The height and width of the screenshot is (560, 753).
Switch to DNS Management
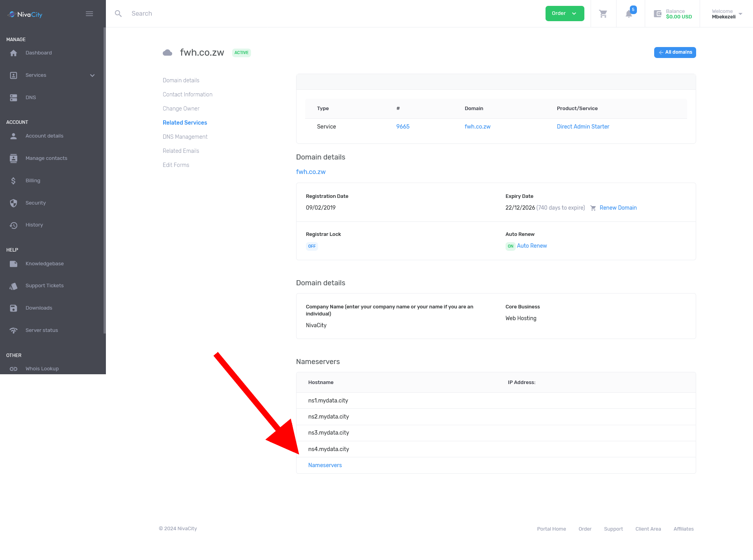click(x=185, y=136)
